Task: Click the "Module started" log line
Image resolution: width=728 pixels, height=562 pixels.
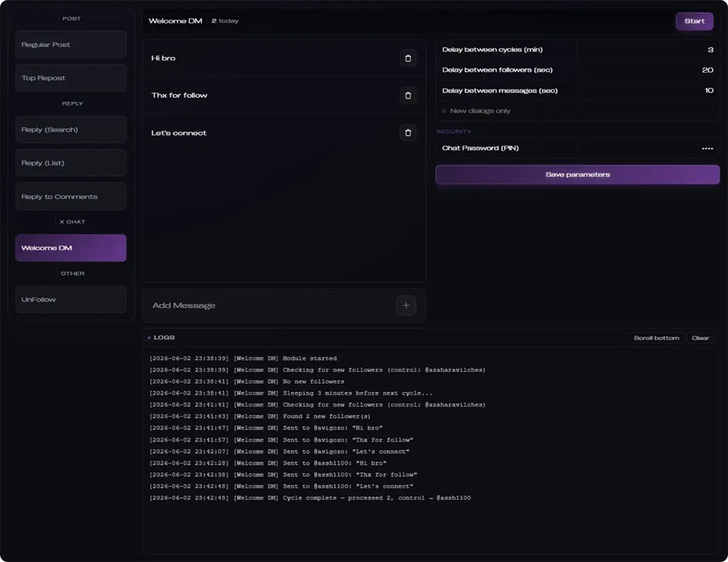Action: [243, 358]
